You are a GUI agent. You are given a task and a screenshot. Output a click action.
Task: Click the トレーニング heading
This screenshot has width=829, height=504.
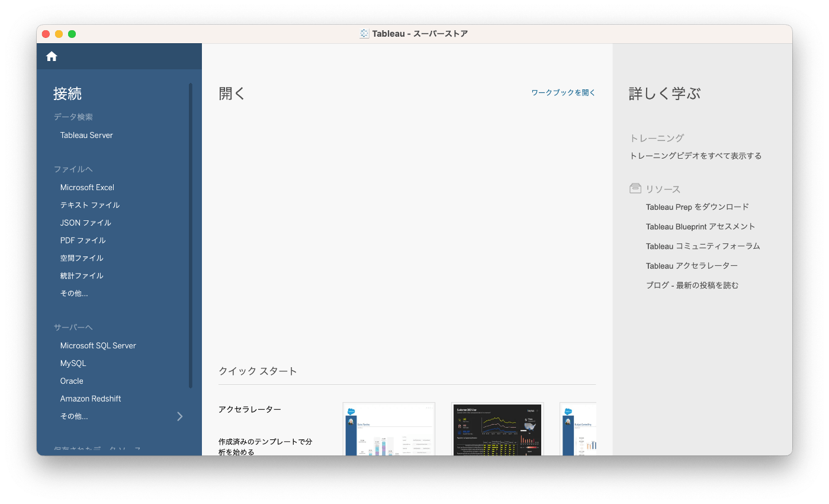click(x=657, y=138)
